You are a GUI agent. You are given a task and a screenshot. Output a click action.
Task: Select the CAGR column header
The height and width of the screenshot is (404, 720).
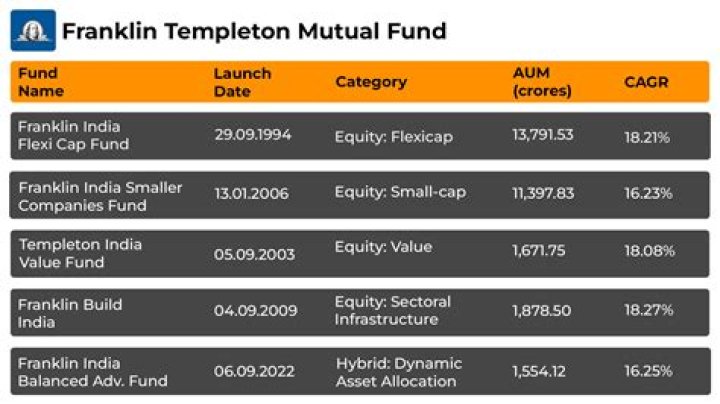click(645, 82)
